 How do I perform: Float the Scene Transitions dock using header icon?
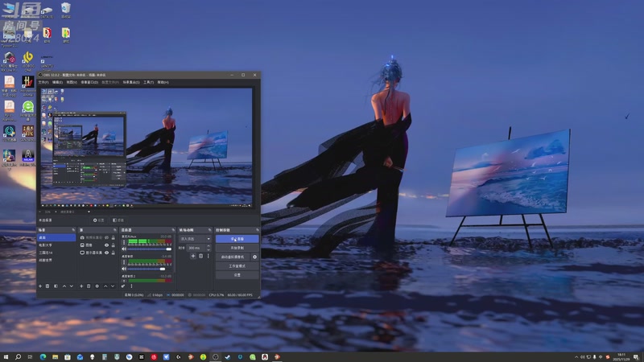(x=210, y=230)
